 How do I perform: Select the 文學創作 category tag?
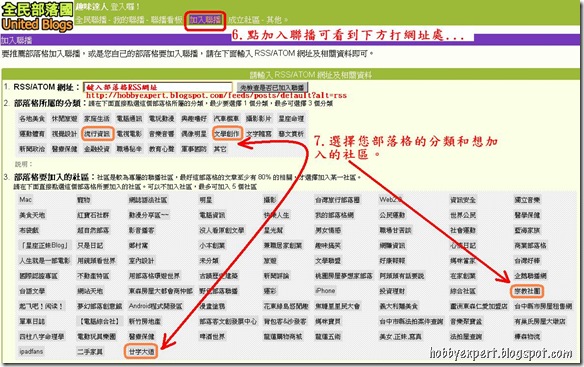226,134
